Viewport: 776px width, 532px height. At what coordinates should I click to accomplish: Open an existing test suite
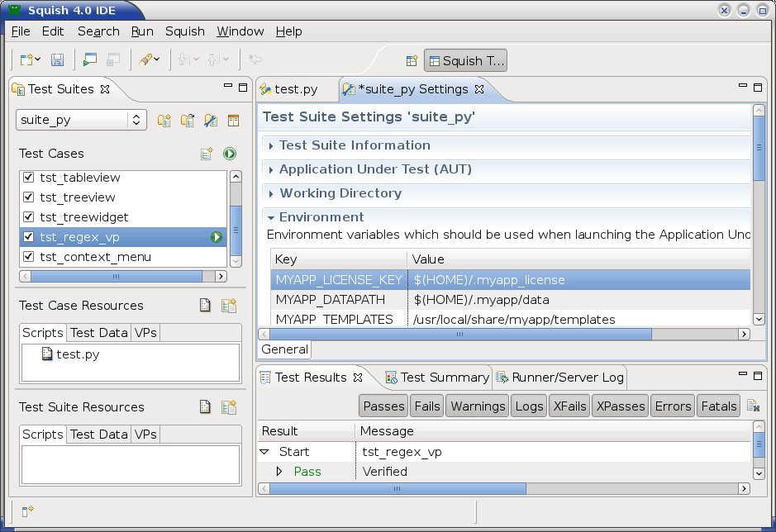(x=187, y=121)
